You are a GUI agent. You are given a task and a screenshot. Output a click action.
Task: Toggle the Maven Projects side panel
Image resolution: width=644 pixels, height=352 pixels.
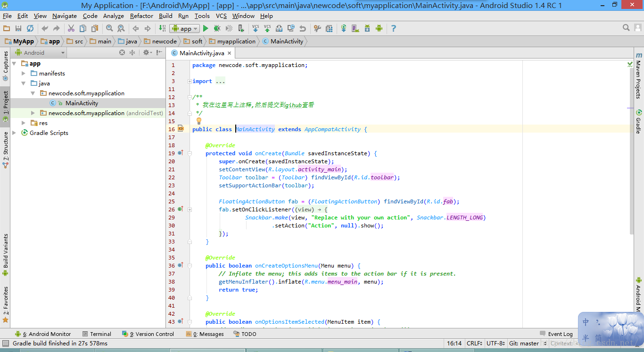click(x=638, y=75)
